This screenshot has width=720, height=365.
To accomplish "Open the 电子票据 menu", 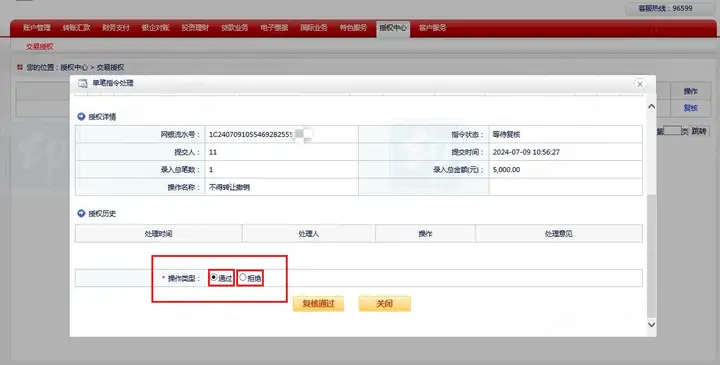I will pyautogui.click(x=274, y=28).
